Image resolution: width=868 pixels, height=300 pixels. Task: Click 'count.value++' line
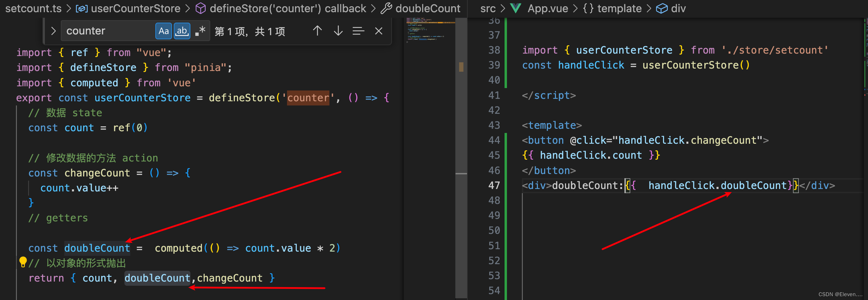(79, 188)
